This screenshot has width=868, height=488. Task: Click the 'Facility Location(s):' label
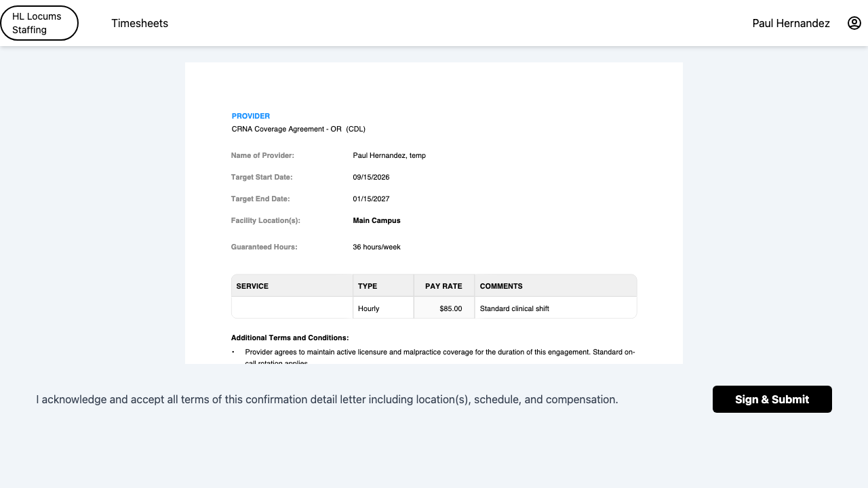265,220
